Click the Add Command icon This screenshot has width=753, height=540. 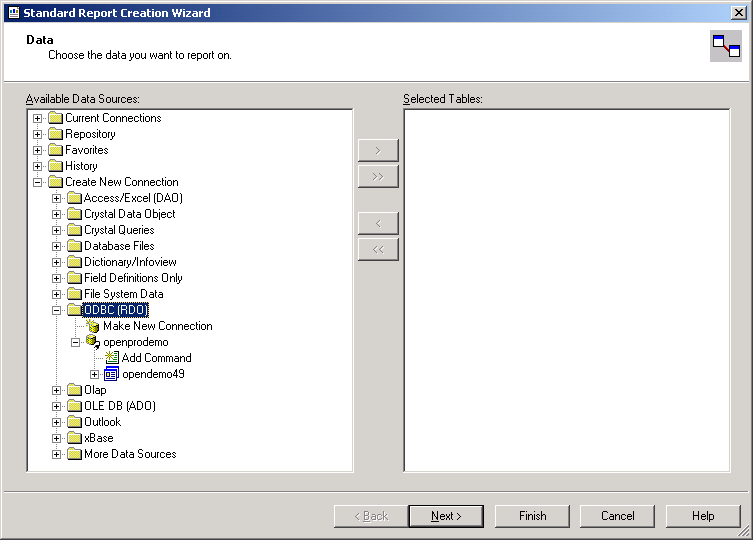coord(112,358)
